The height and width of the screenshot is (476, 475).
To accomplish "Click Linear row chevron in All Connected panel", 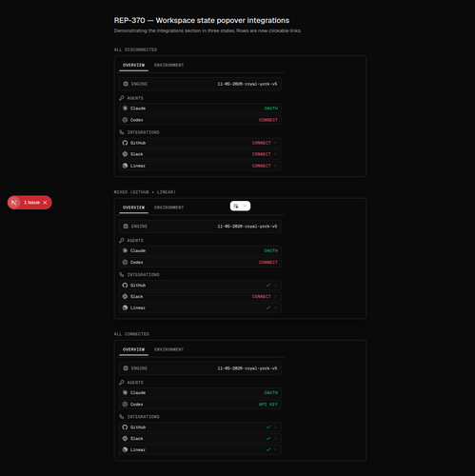I will point(275,449).
